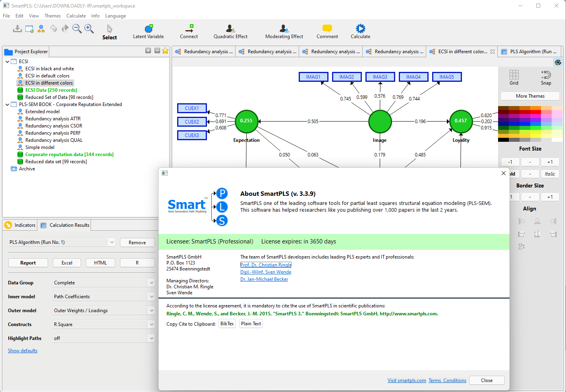The width and height of the screenshot is (566, 392).
Task: Switch to the Calculation Results tab
Action: (65, 225)
